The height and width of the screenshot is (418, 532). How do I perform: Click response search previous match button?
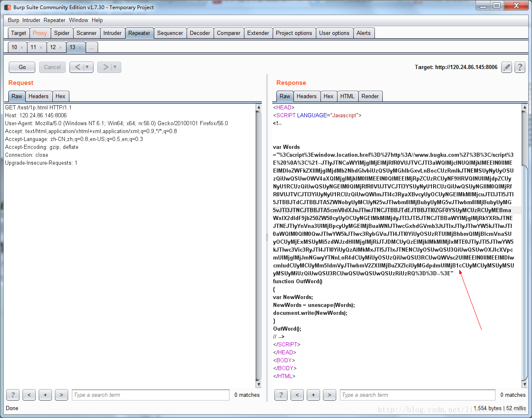[297, 395]
